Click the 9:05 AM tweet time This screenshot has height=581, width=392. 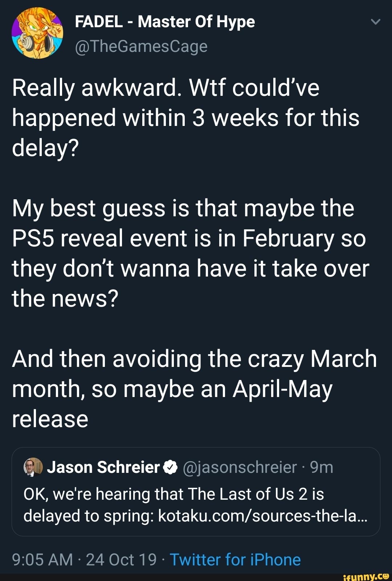click(42, 560)
